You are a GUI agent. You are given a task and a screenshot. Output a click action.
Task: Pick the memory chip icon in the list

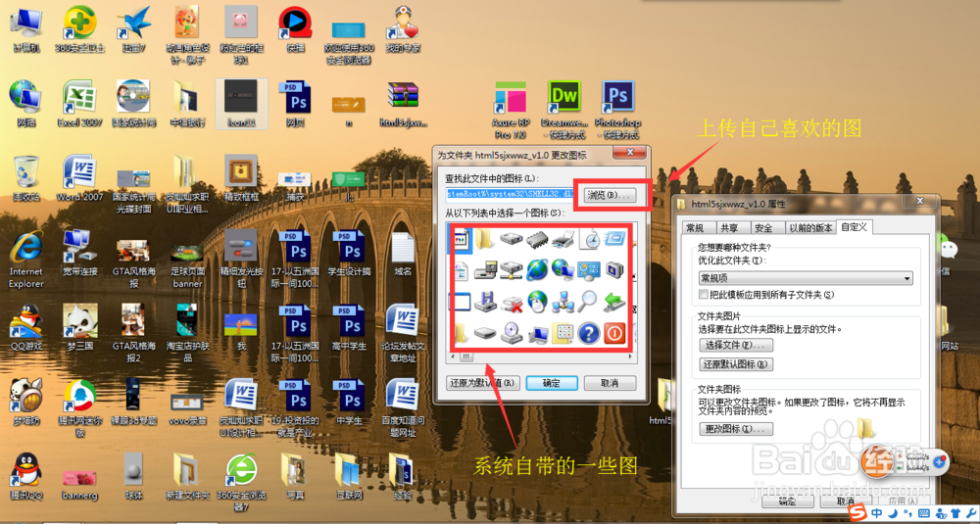537,239
